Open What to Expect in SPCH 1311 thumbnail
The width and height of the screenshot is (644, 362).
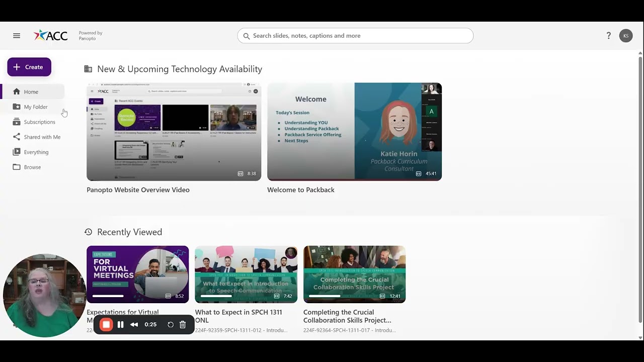point(246,275)
